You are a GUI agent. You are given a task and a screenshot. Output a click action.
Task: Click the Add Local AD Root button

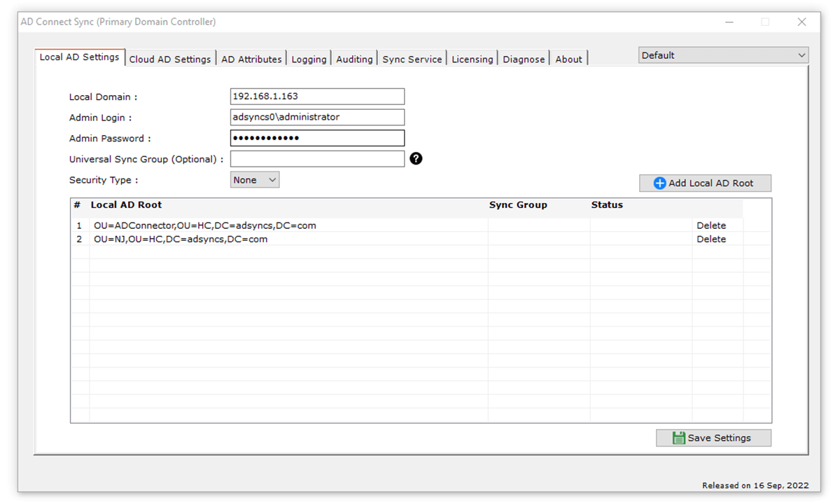(706, 183)
